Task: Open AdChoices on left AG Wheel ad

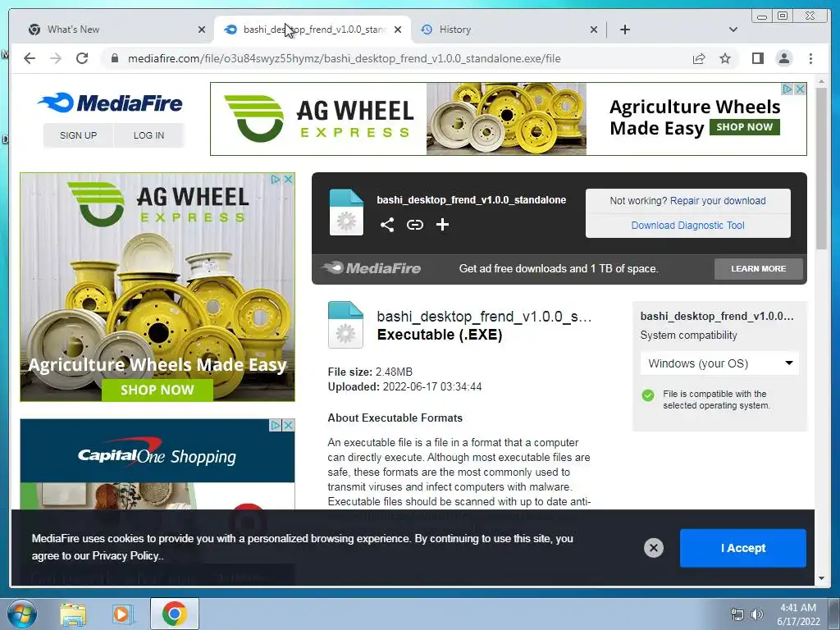Action: [276, 180]
